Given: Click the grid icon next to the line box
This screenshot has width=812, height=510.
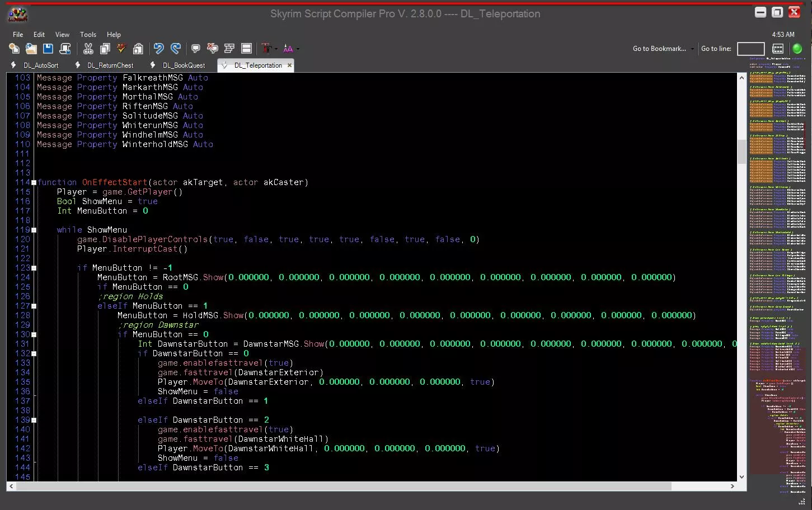Looking at the screenshot, I should (x=778, y=49).
